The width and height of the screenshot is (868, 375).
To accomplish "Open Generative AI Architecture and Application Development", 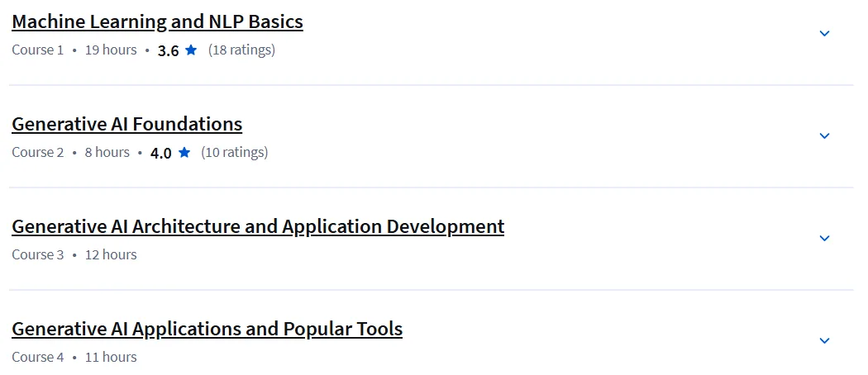I will pos(258,226).
